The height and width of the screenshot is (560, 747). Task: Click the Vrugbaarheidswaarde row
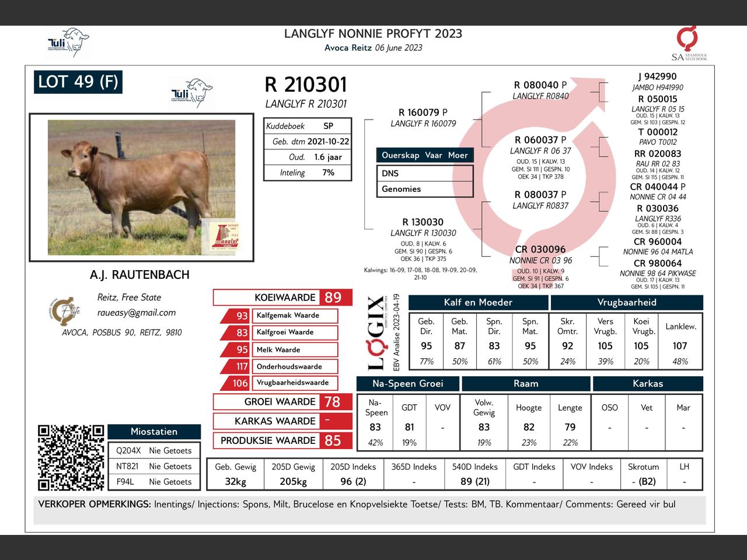(280, 383)
